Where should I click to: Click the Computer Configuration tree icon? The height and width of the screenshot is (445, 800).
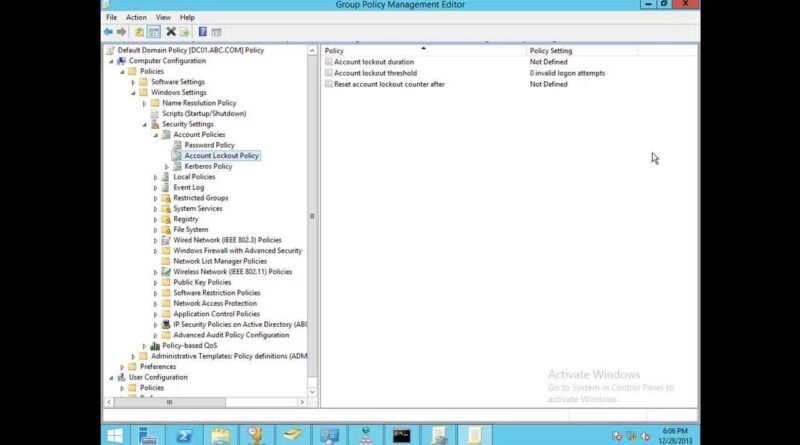point(121,61)
